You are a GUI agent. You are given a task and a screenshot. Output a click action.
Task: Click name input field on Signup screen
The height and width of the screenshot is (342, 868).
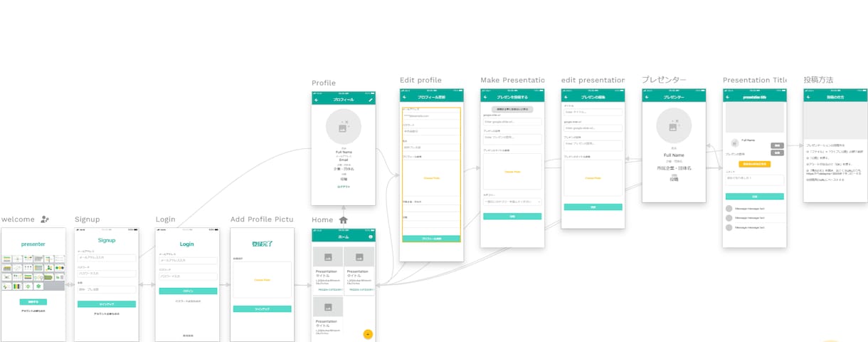107,289
